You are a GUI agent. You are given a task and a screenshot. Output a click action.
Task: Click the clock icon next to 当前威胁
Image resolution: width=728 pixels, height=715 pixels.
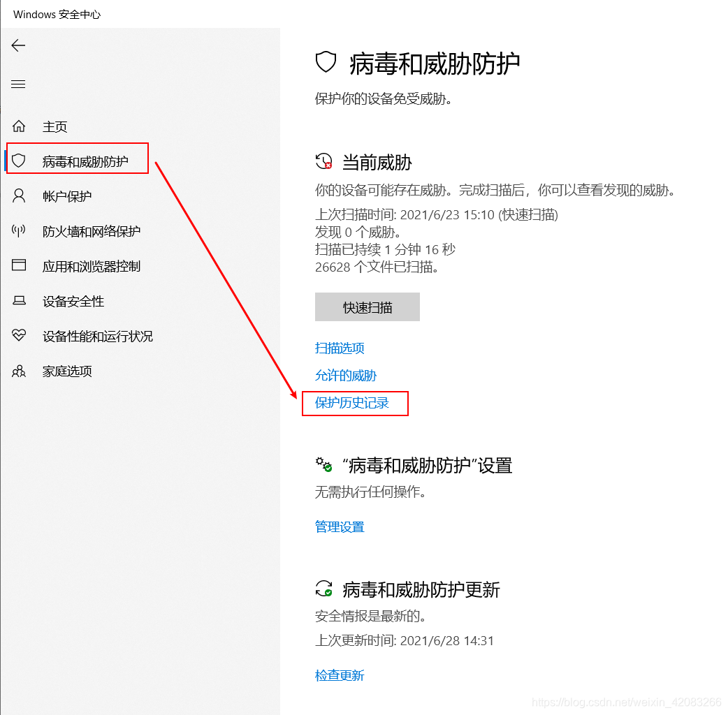point(323,161)
